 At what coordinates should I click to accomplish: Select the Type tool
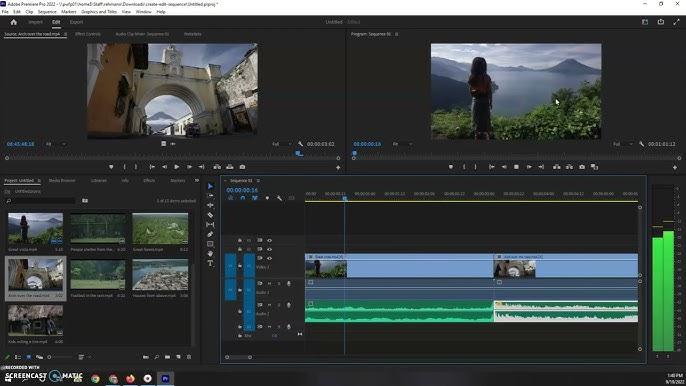coord(210,263)
